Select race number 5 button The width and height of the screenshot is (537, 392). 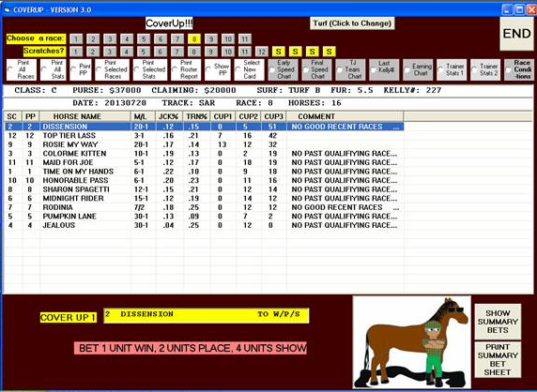point(144,39)
